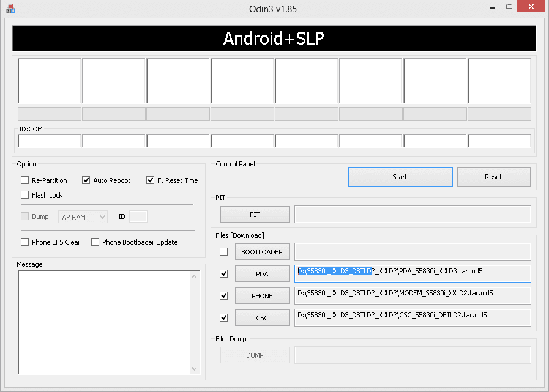Click the DUMP button
This screenshot has height=392, width=549.
click(255, 355)
